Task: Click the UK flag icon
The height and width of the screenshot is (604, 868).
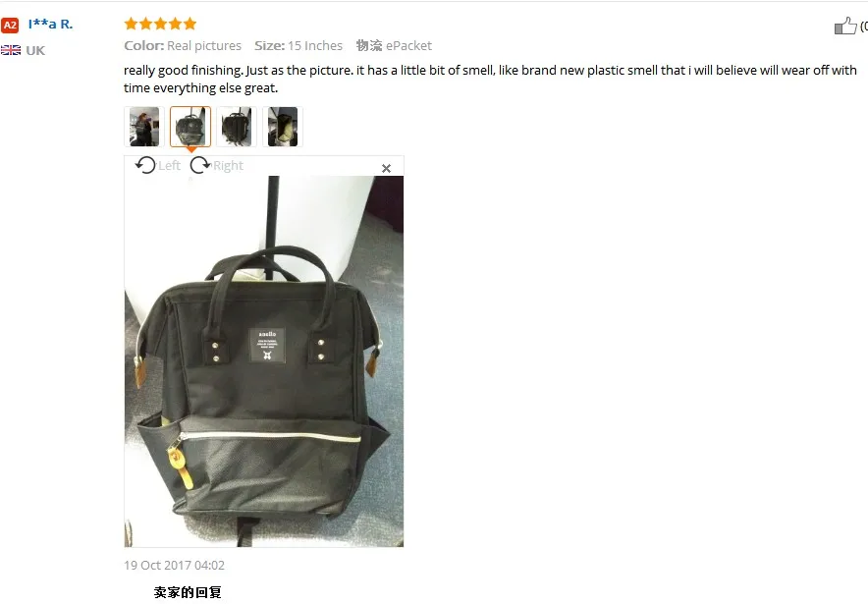Action: [x=11, y=50]
